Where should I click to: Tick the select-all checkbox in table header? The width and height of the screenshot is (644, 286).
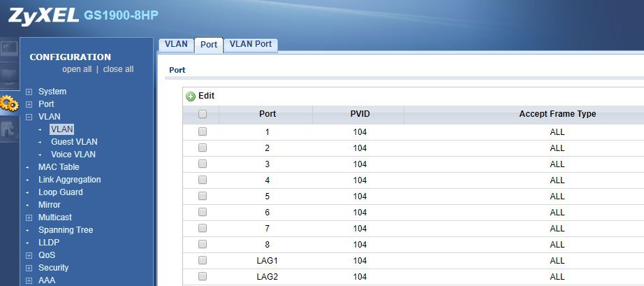click(x=203, y=114)
